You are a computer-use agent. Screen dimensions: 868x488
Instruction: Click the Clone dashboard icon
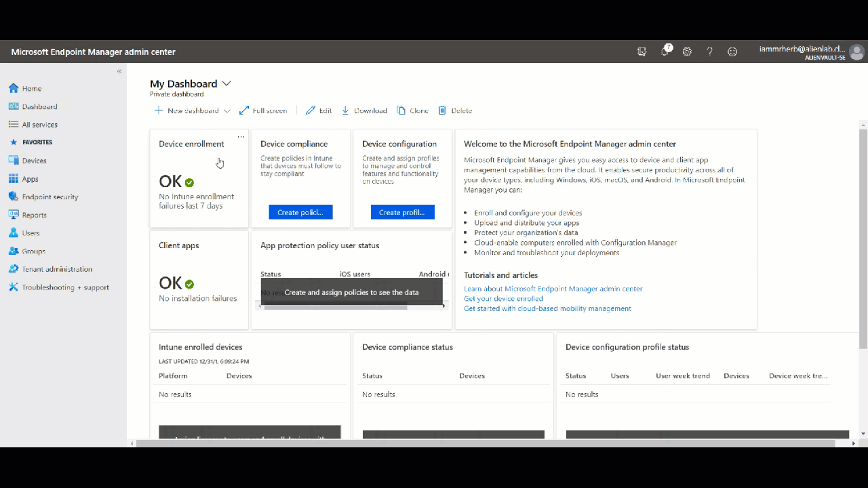tap(401, 110)
